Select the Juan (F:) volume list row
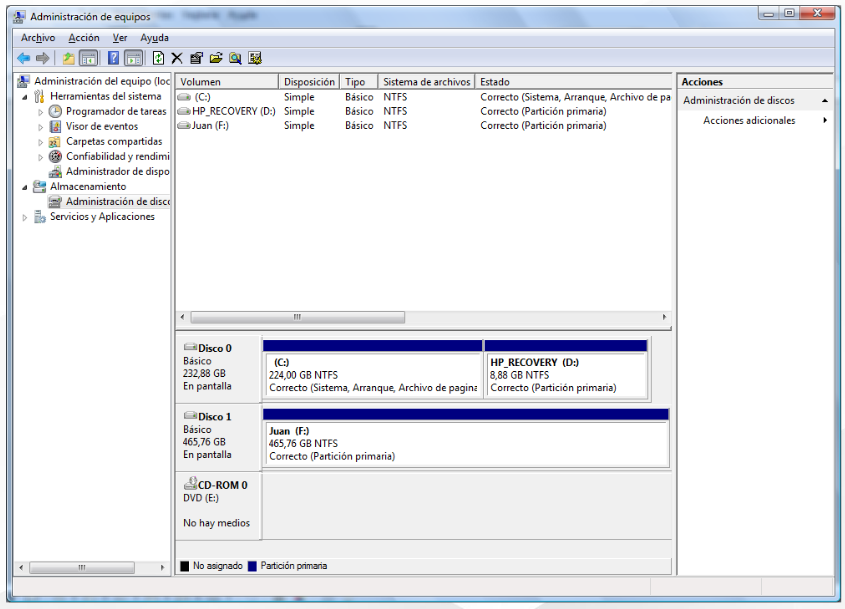The height and width of the screenshot is (609, 845). coord(424,126)
